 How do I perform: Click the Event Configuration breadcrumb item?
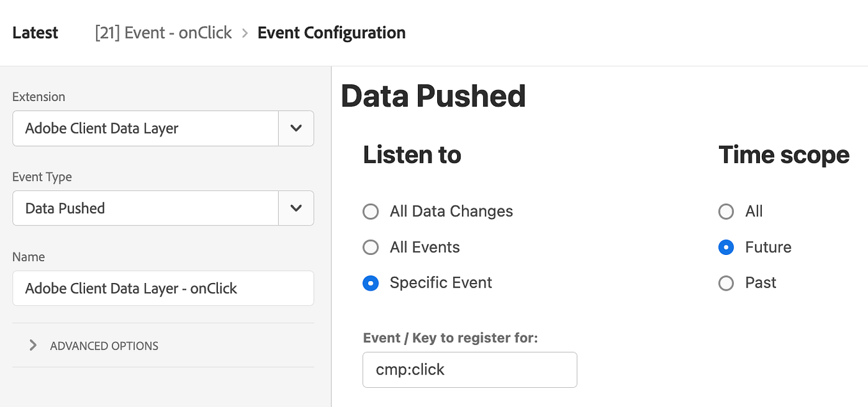click(331, 33)
